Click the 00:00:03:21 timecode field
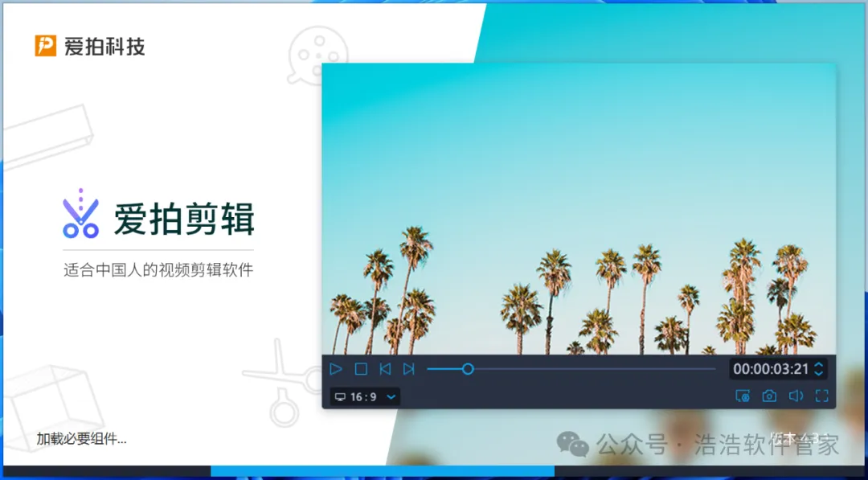This screenshot has width=868, height=480. tap(771, 369)
